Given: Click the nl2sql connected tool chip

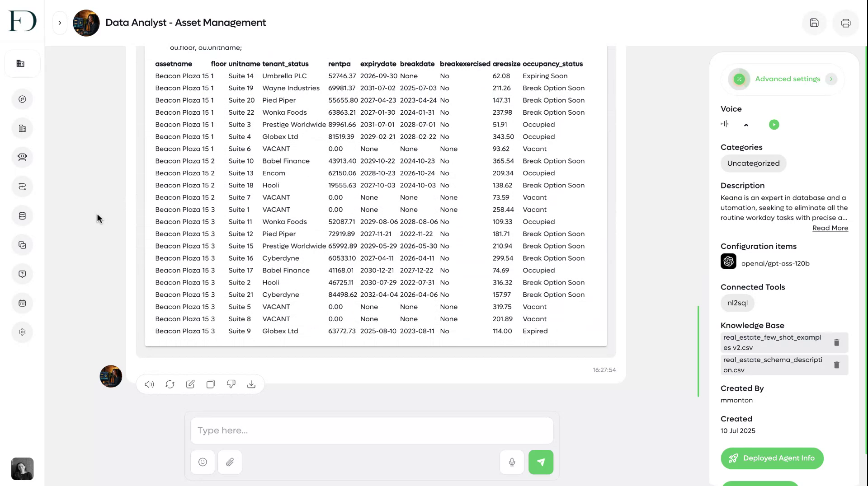Looking at the screenshot, I should pyautogui.click(x=737, y=303).
